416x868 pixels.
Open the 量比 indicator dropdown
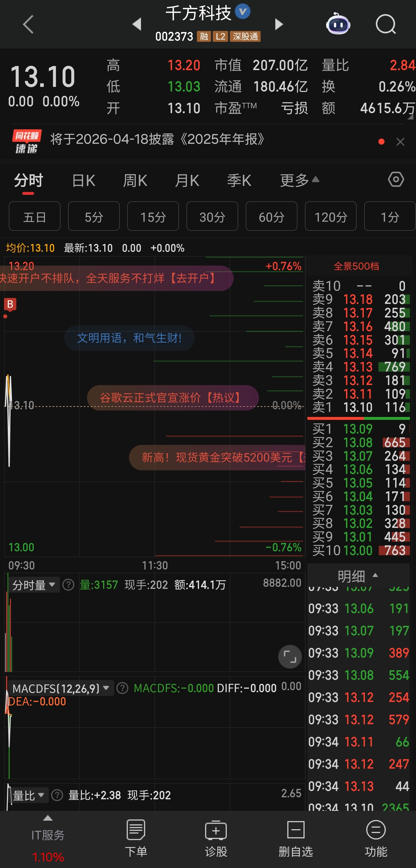(29, 796)
